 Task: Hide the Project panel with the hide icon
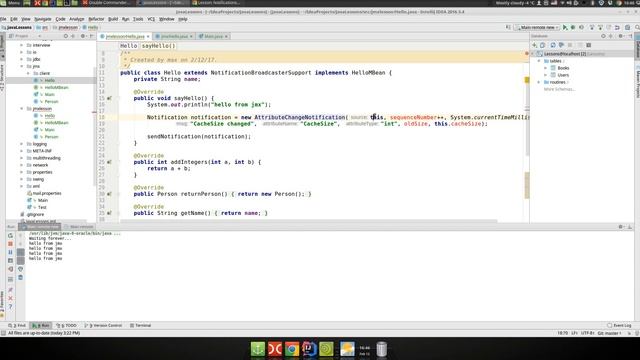coord(91,36)
